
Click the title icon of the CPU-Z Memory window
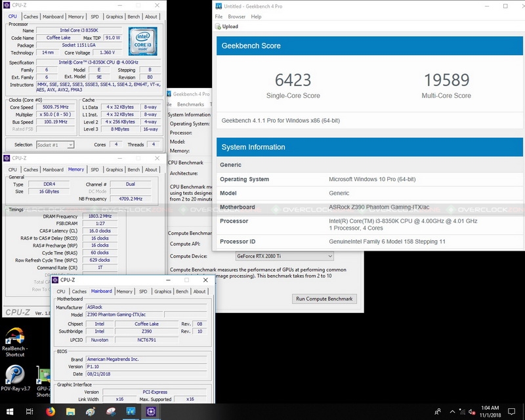(x=7, y=158)
